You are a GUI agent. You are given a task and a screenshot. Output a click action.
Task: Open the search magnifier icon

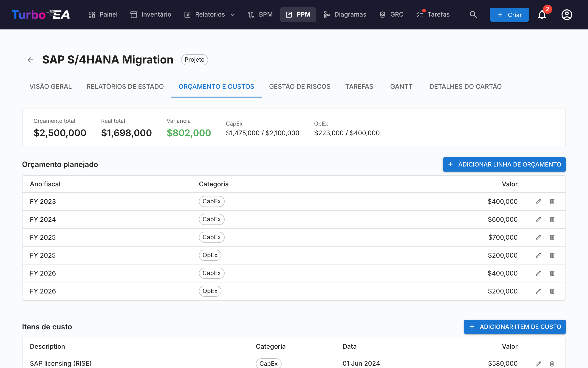click(x=473, y=14)
